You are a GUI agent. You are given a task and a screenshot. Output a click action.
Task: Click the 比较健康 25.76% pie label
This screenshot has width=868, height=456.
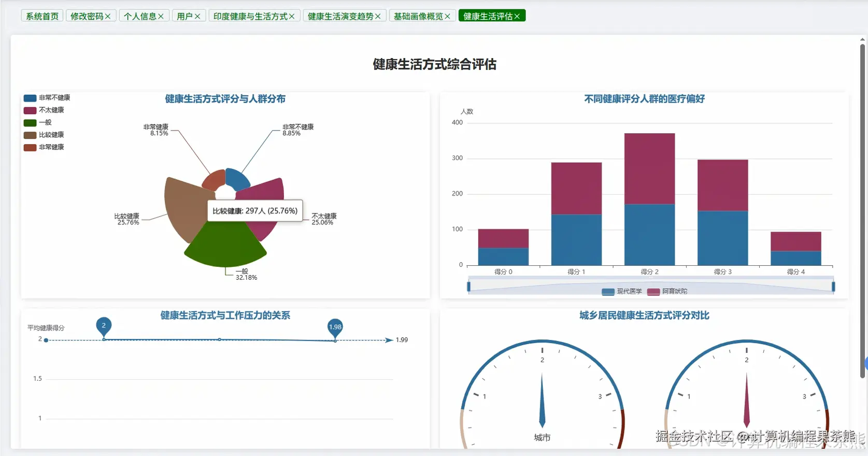[127, 219]
